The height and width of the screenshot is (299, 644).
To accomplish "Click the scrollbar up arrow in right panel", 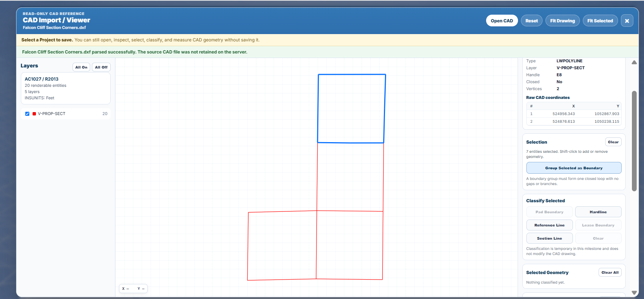I will click(634, 62).
